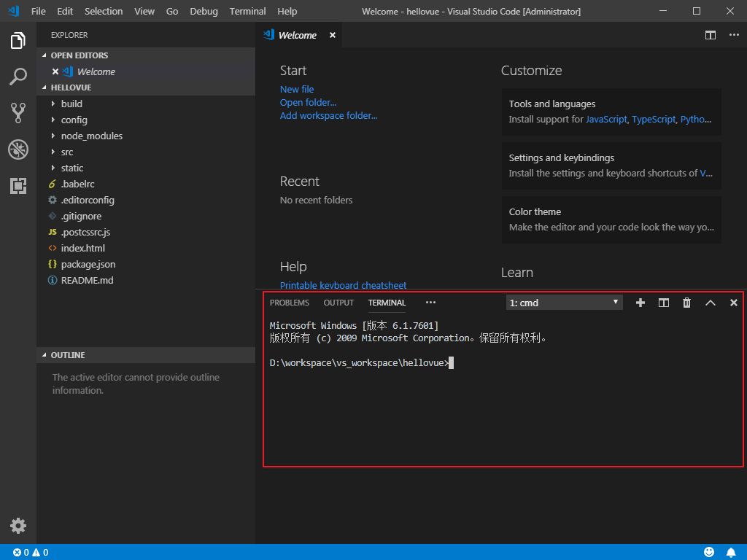Split the terminal pane
The height and width of the screenshot is (560, 747).
click(x=664, y=303)
